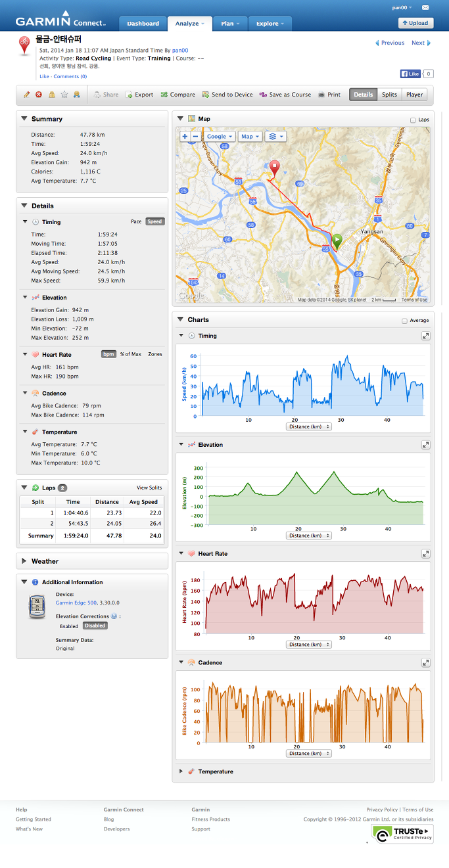Screen dimensions: 449x868
Task: Click the Print toolbar item
Action: [329, 95]
